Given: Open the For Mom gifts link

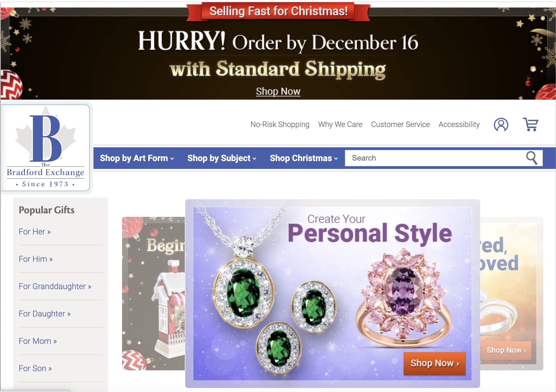Looking at the screenshot, I should tap(38, 341).
